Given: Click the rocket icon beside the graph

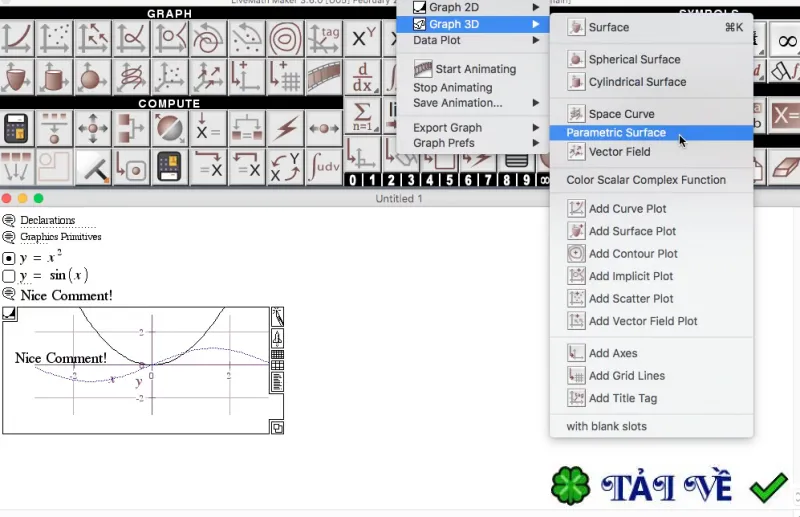Looking at the screenshot, I should tap(277, 338).
